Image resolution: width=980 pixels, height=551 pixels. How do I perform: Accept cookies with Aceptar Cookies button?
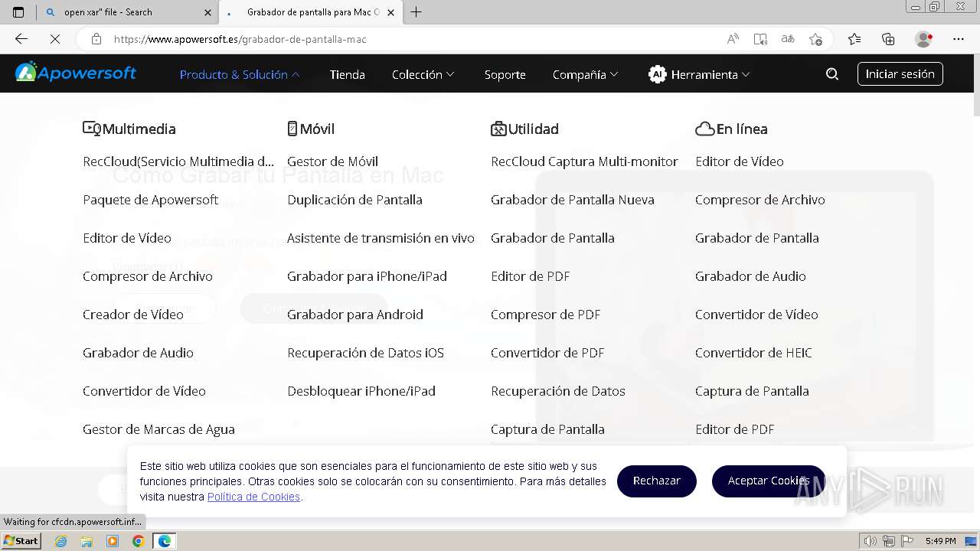point(769,481)
